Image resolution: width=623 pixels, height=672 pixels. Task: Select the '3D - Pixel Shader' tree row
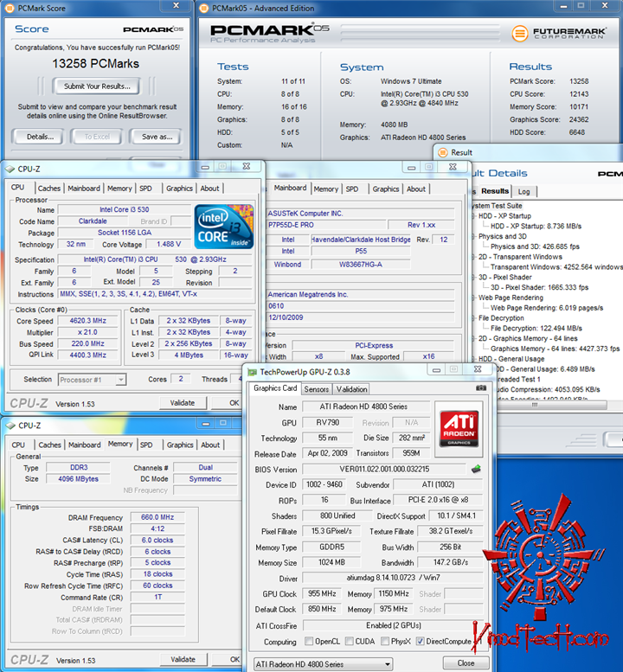504,278
